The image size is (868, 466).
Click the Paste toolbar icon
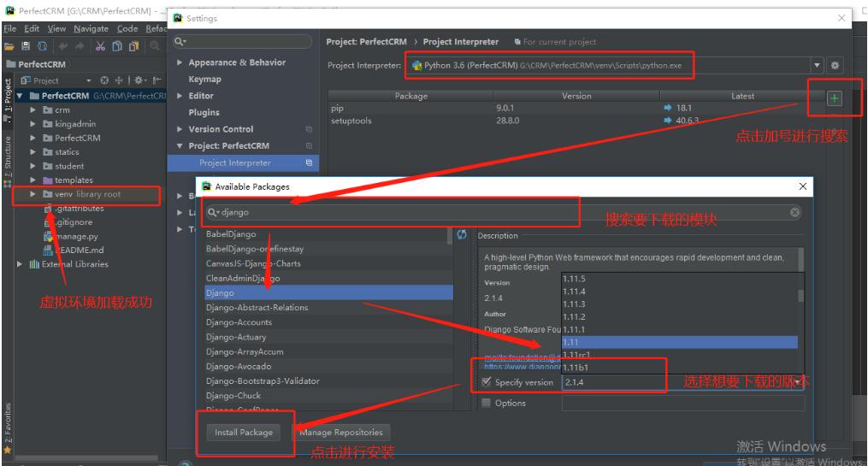133,46
